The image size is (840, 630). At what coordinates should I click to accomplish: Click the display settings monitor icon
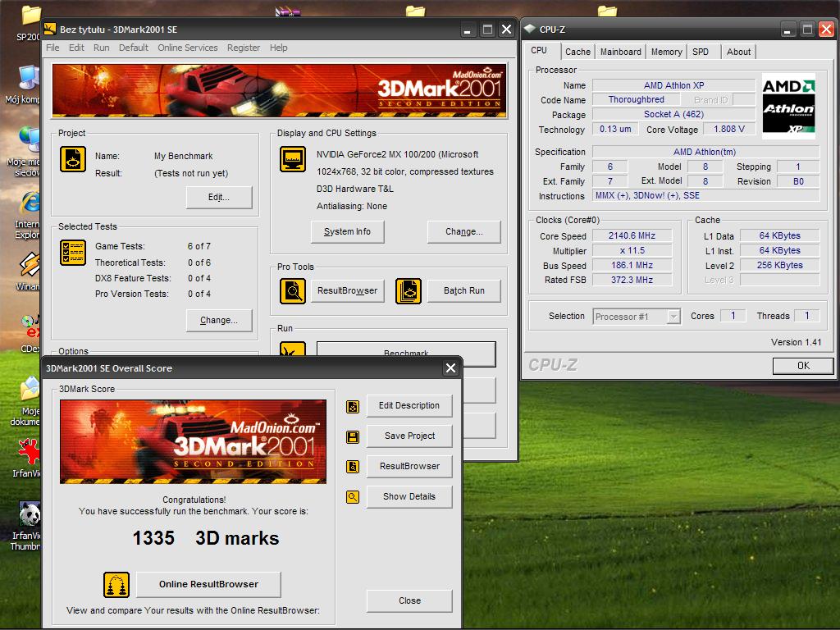(x=293, y=159)
